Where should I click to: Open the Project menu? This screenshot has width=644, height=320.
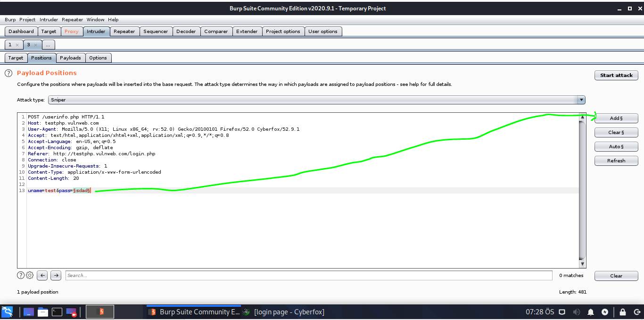point(27,19)
